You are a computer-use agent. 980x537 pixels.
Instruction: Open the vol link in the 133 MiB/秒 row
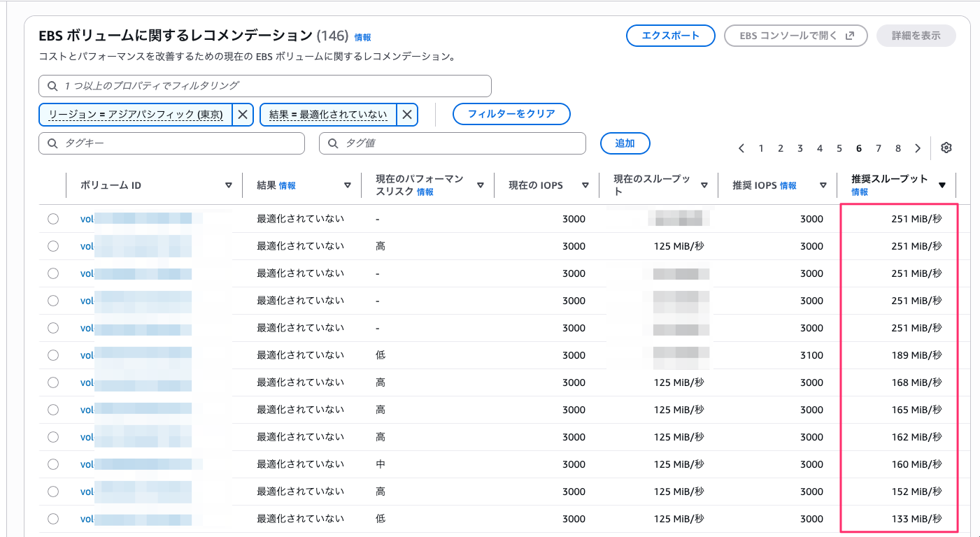87,519
